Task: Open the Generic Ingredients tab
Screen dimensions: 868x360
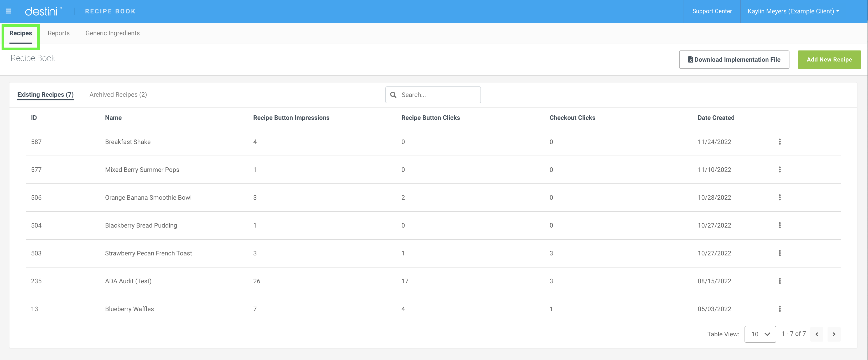Action: [x=112, y=33]
